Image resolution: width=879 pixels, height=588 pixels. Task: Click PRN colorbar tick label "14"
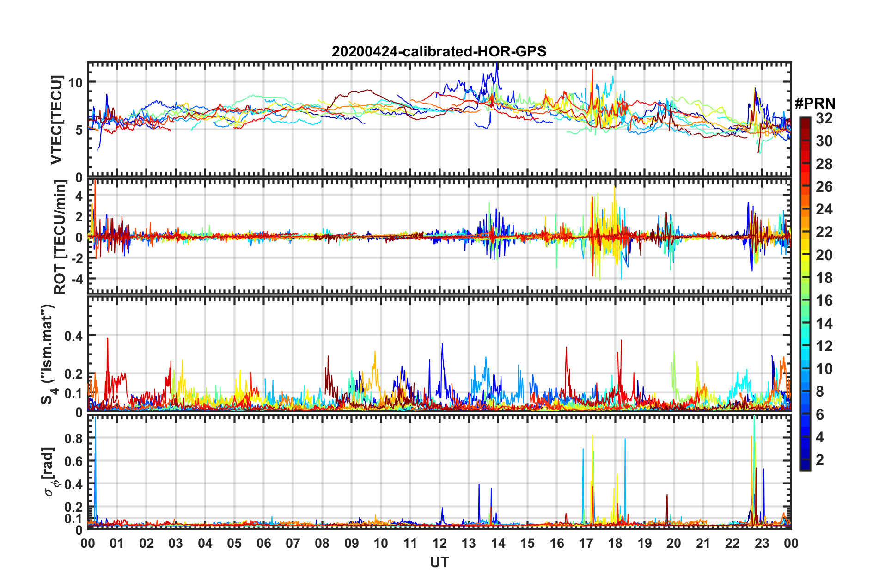coord(824,324)
